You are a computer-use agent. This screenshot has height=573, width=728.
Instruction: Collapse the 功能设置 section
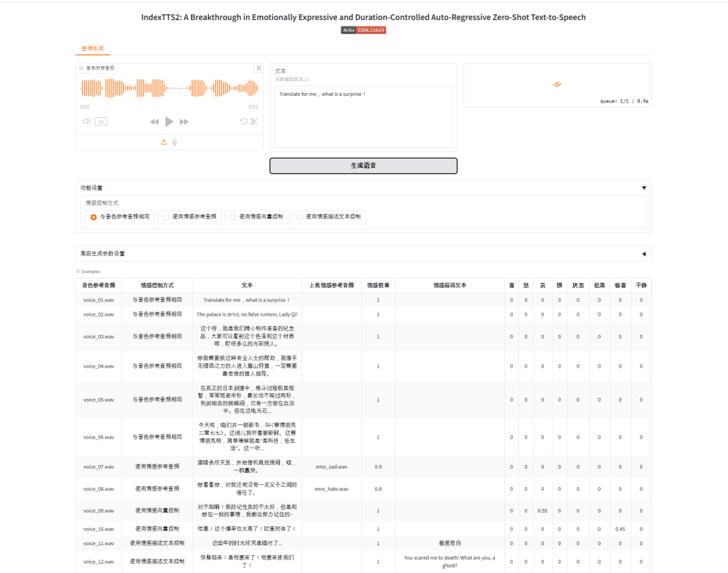[x=644, y=188]
